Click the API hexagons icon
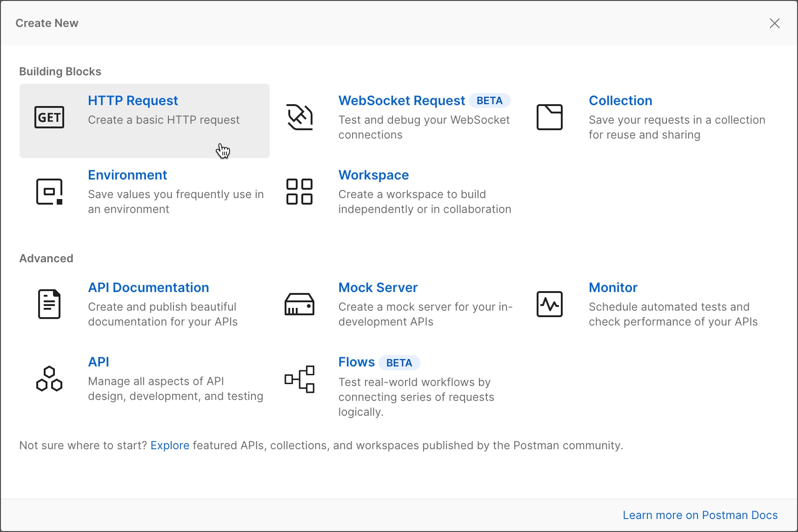This screenshot has height=532, width=798. click(x=49, y=379)
